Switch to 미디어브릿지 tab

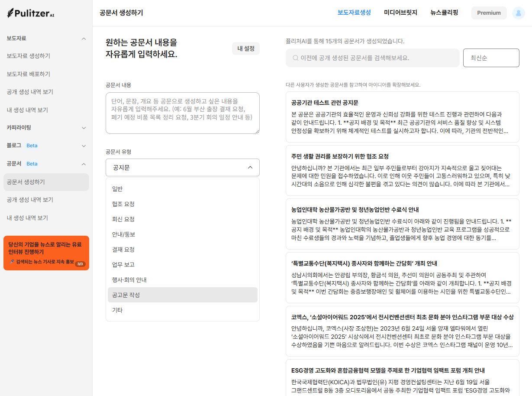[400, 13]
